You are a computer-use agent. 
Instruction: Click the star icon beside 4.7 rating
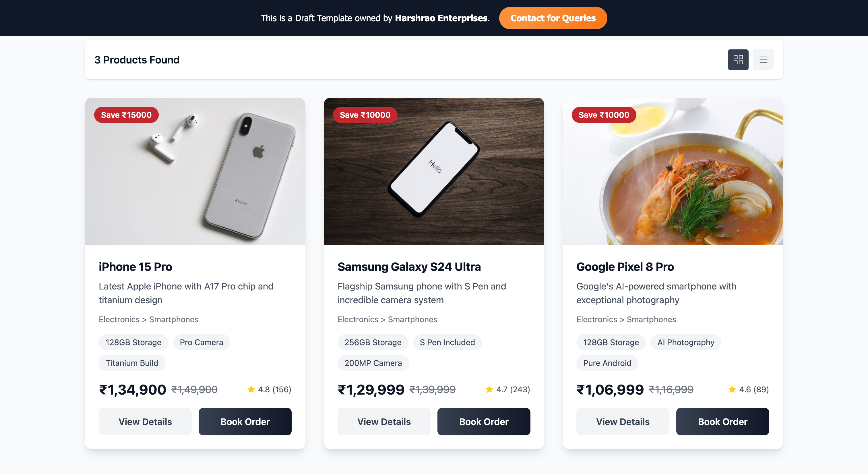(x=489, y=389)
